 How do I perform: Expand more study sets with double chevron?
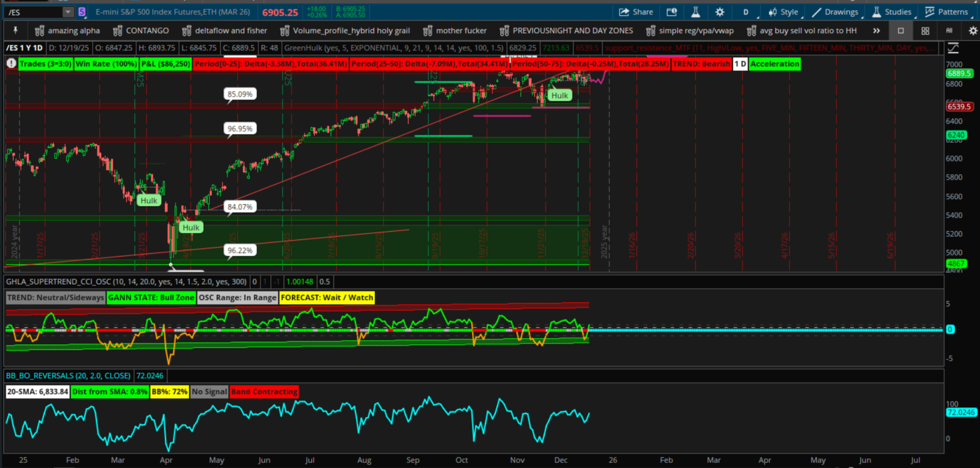point(876,31)
